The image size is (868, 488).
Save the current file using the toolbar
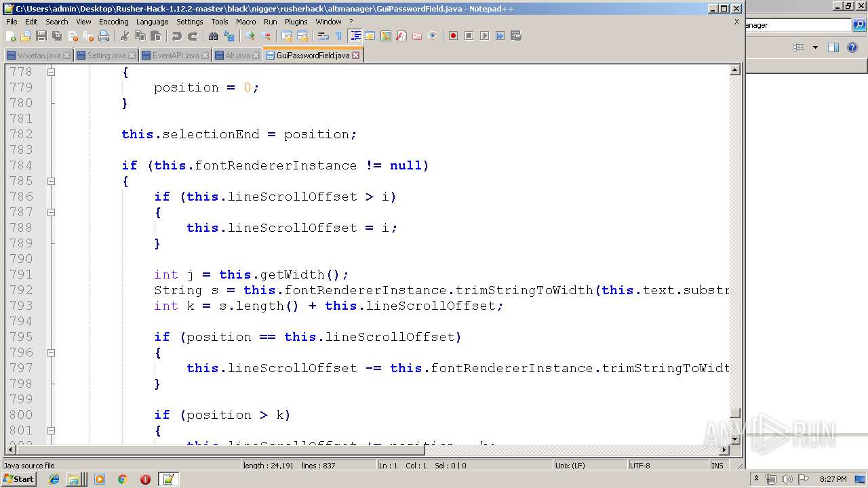[x=41, y=36]
